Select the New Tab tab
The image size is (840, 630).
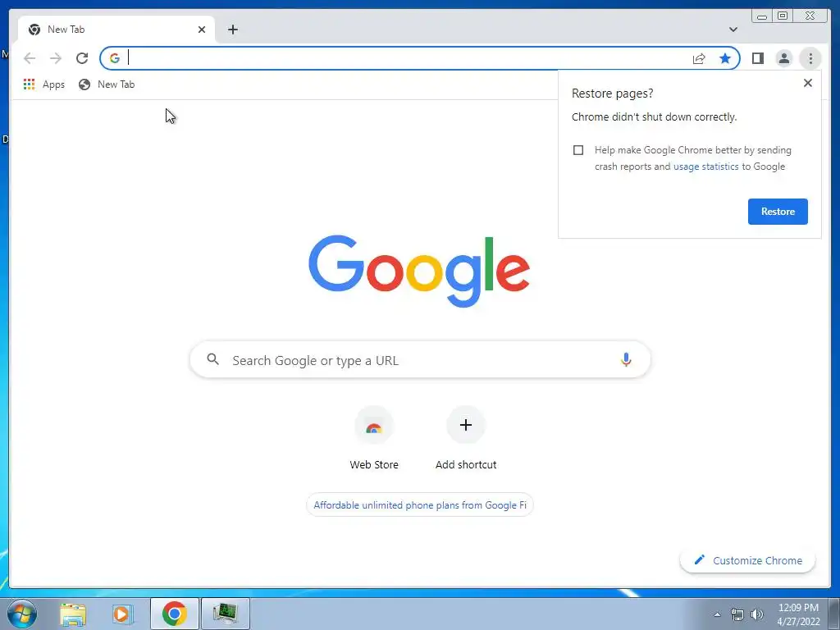pos(116,30)
